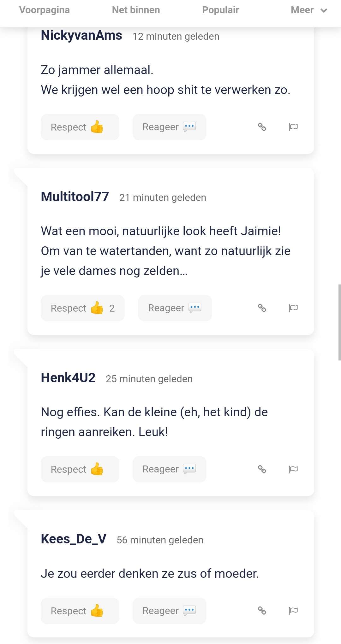This screenshot has width=341, height=644.
Task: Copy link to Multitool77 comment
Action: [x=262, y=308]
